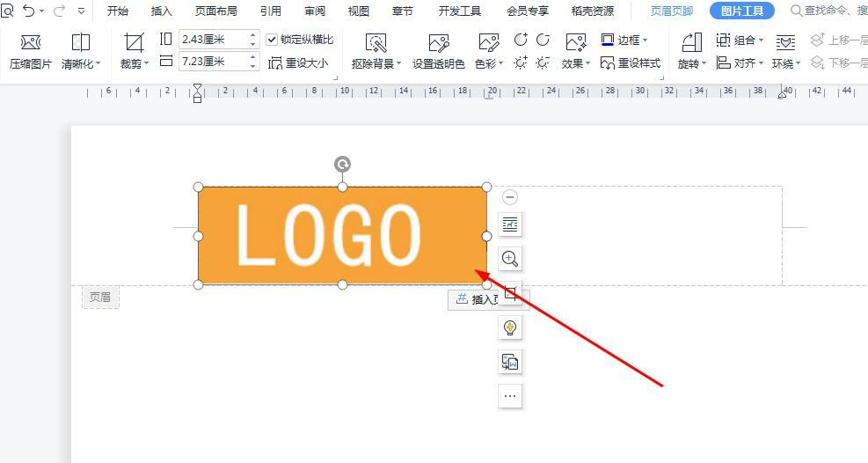Viewport: 868px width, 463px height.
Task: Click the Color (色彩) adjustment icon
Action: tap(488, 42)
